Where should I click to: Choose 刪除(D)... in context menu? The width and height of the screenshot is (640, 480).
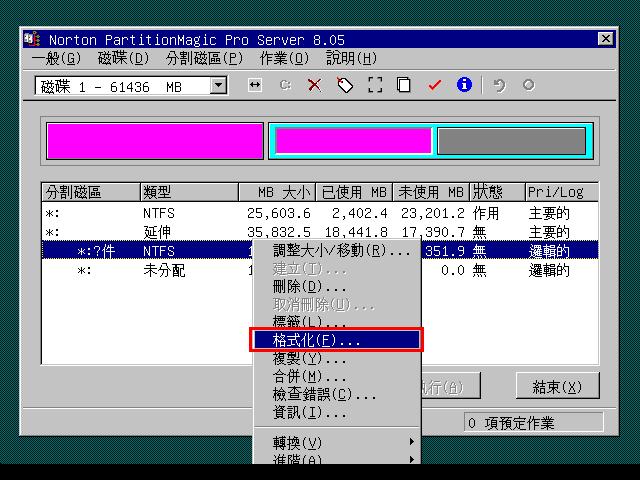(x=337, y=286)
